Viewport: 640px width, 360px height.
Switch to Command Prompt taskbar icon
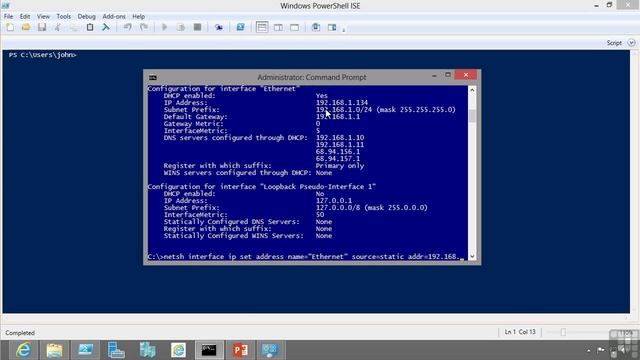click(209, 350)
